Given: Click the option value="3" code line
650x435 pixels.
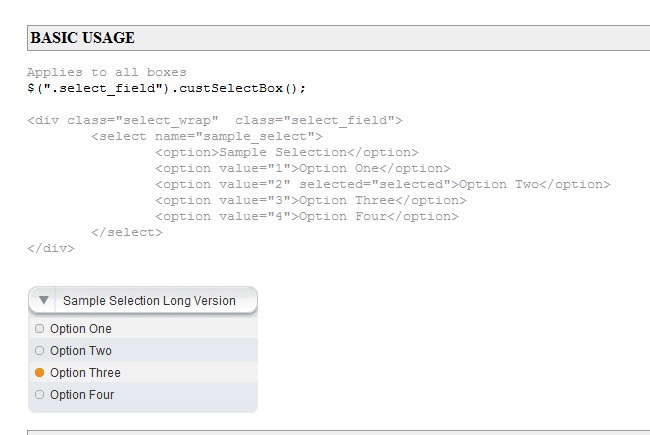Looking at the screenshot, I should point(311,200).
